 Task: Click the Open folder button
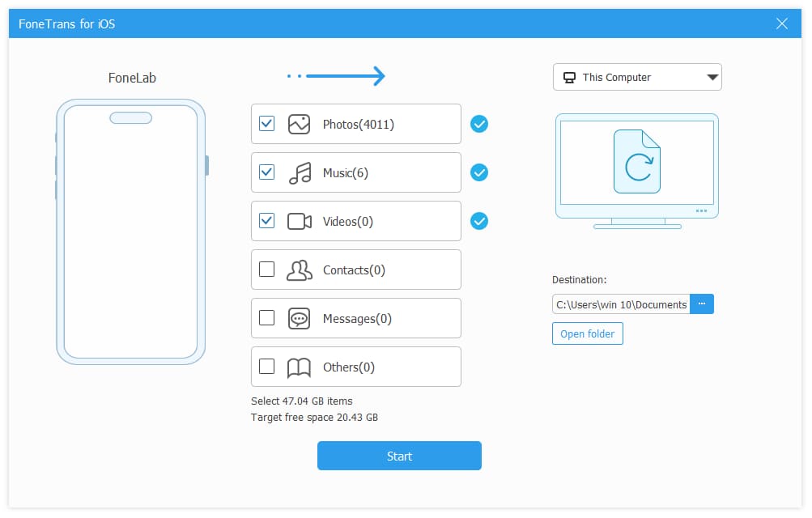coord(588,333)
